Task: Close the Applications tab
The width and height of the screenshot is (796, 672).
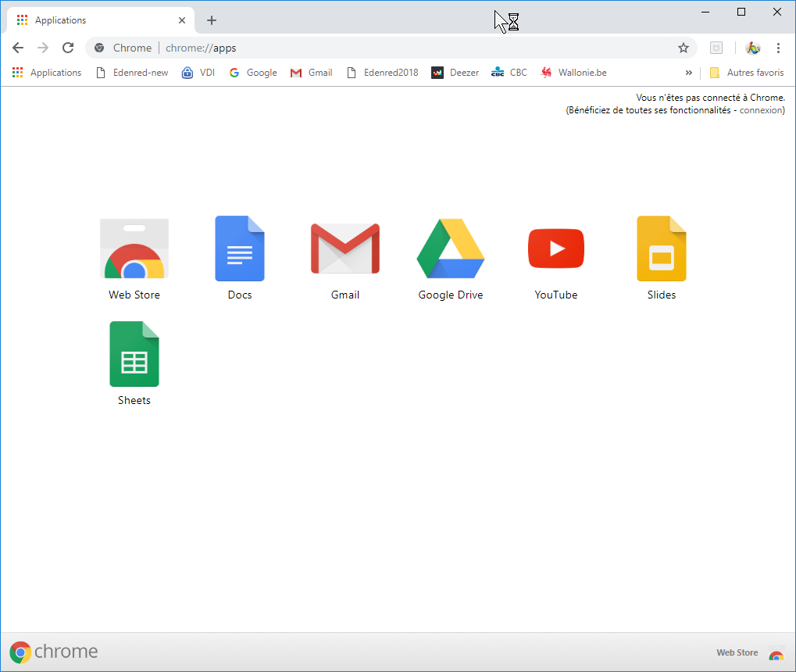Action: (182, 20)
